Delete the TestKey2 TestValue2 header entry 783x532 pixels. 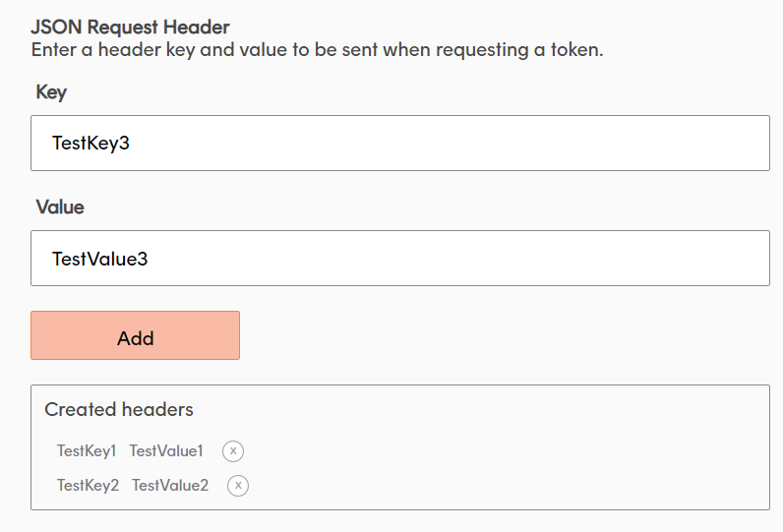[x=238, y=486]
